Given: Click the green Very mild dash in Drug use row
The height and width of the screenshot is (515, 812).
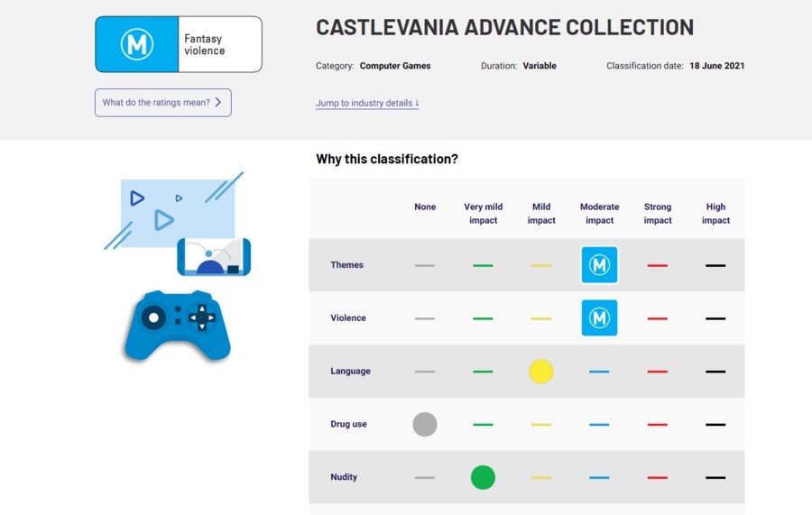Looking at the screenshot, I should click(x=483, y=425).
